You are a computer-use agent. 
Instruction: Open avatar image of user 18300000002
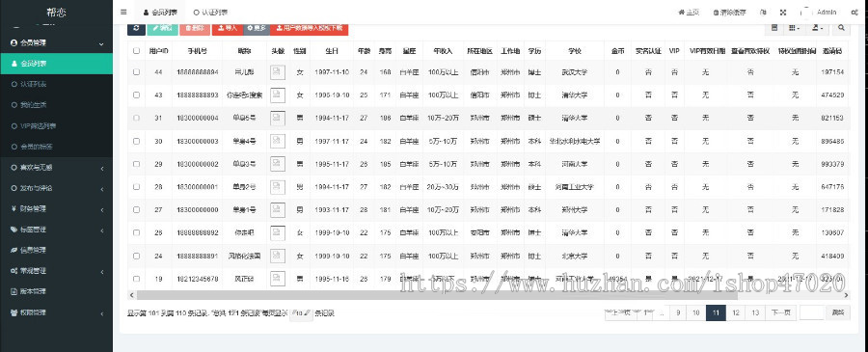278,164
